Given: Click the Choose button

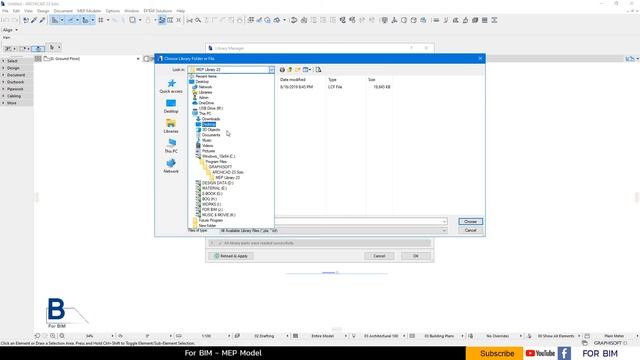Looking at the screenshot, I should [470, 222].
